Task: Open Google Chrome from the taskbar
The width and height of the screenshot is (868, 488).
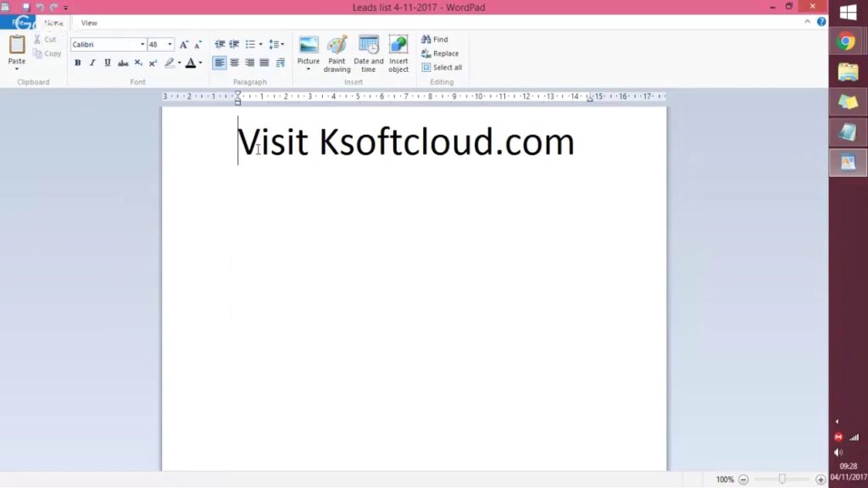Action: [846, 42]
